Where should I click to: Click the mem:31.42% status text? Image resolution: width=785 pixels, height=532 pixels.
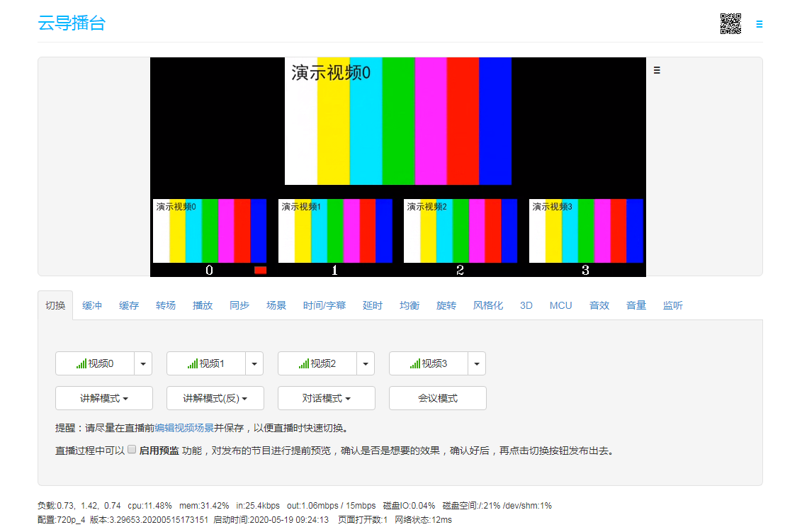(x=204, y=506)
